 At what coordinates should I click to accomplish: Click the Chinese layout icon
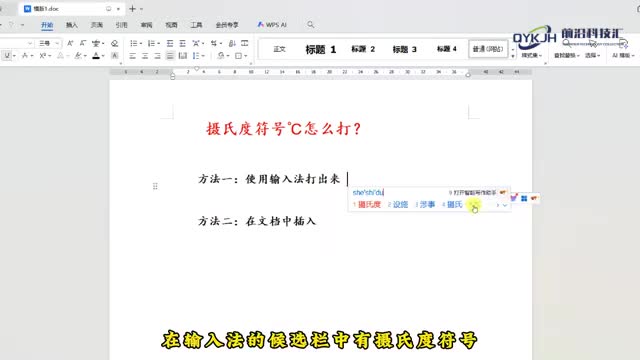pyautogui.click(x=196, y=43)
